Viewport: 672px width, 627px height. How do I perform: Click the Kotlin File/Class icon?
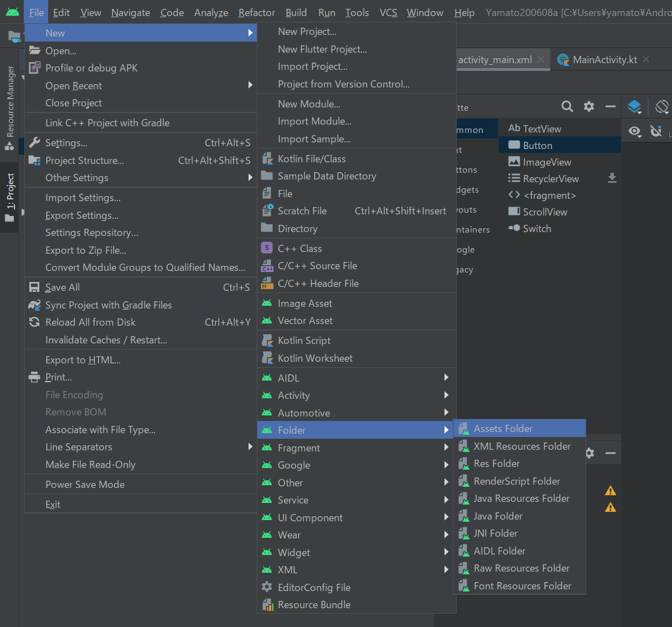pos(267,159)
